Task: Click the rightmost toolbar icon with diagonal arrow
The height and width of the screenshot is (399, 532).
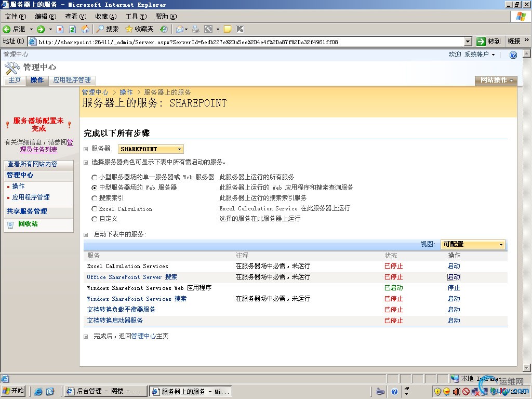Action: (240, 29)
